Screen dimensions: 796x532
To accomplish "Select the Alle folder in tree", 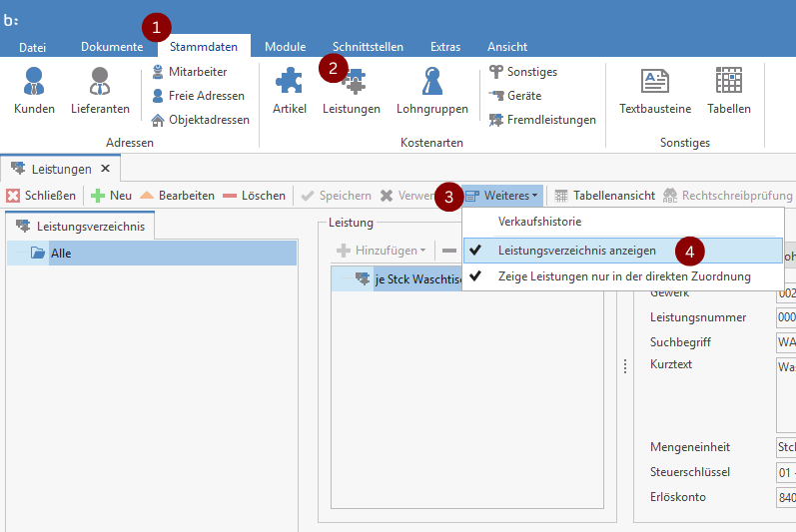I will pyautogui.click(x=61, y=254).
